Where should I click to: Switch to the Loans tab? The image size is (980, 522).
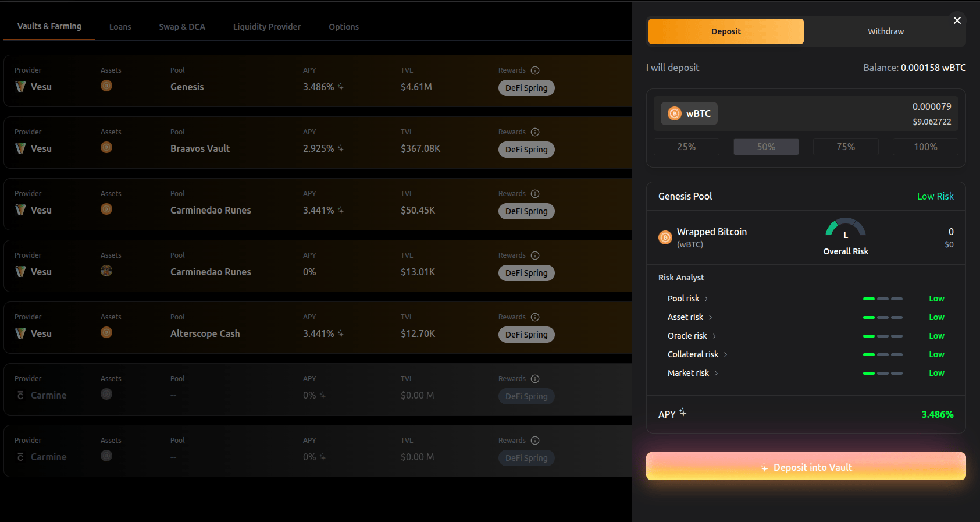120,27
